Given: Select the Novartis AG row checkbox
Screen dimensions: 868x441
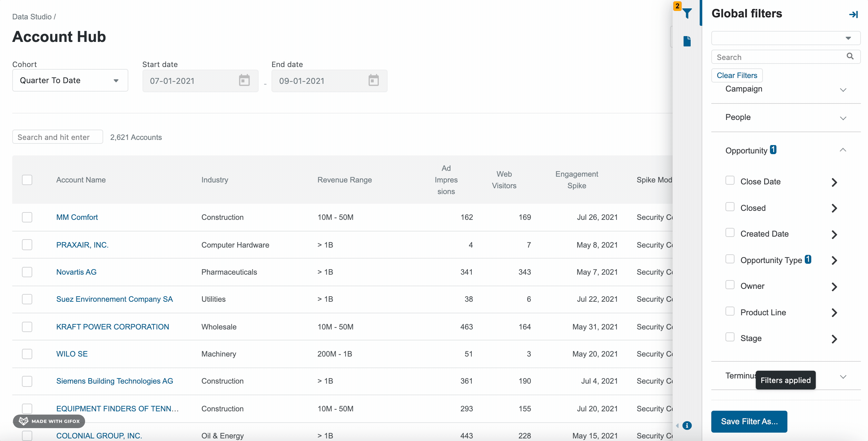Looking at the screenshot, I should coord(27,272).
